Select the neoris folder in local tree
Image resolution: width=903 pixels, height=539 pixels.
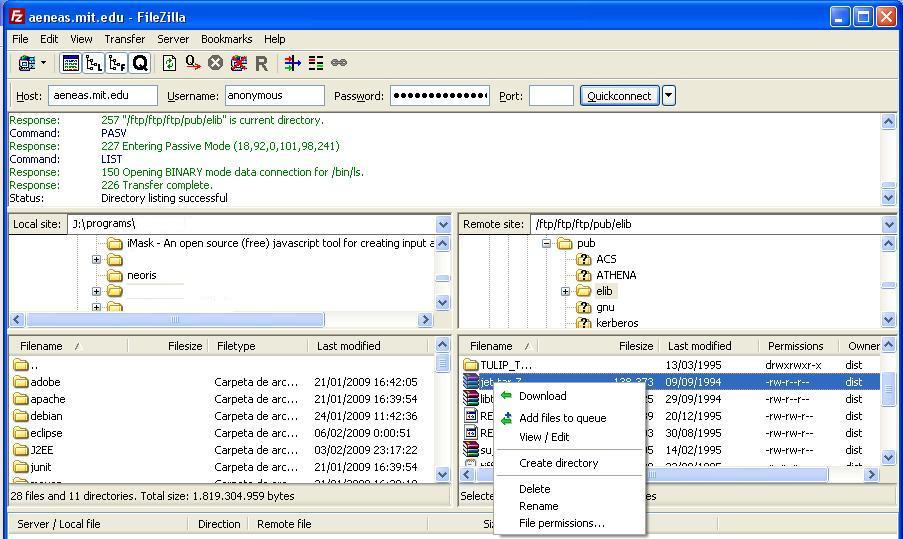pos(142,275)
